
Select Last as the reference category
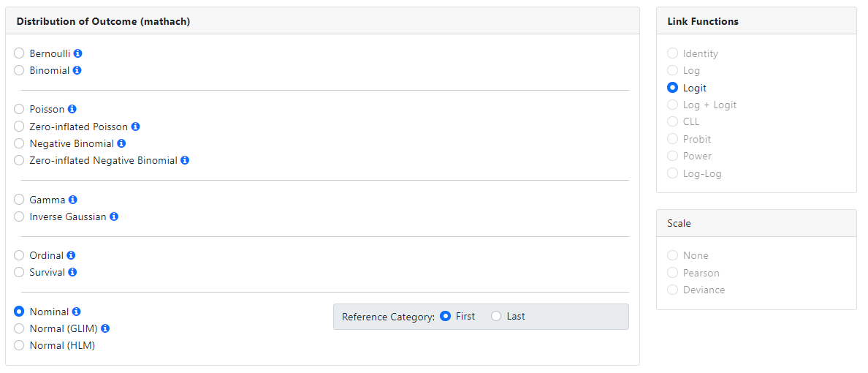[496, 317]
